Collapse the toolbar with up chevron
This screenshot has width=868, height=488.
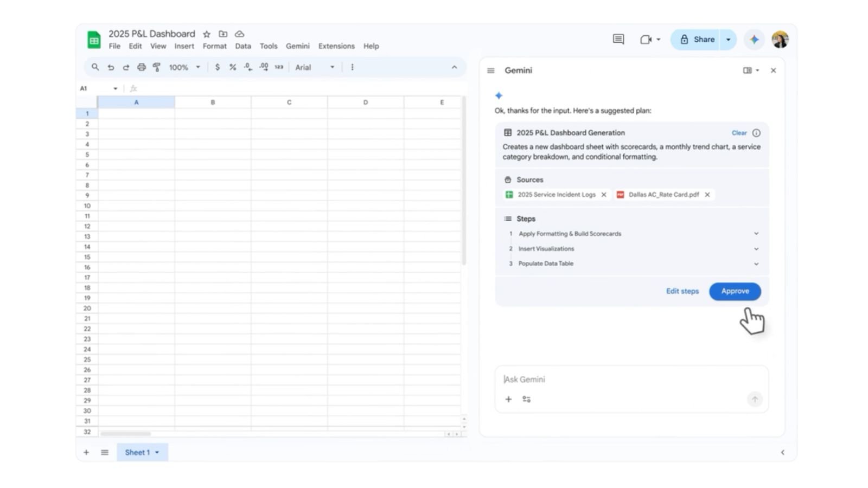(455, 67)
